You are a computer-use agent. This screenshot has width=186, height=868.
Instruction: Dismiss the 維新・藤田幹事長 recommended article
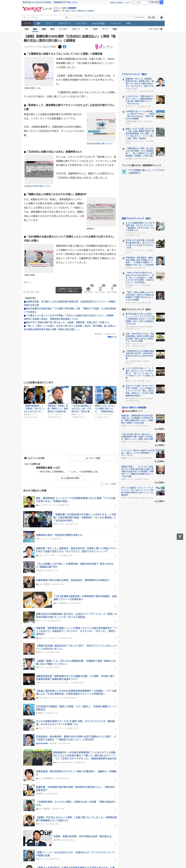click(116, 506)
